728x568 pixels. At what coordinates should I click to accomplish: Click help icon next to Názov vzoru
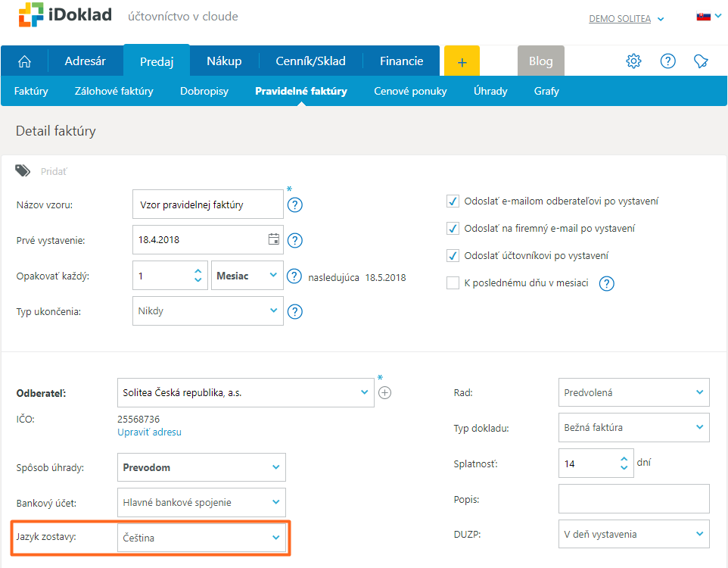[295, 204]
